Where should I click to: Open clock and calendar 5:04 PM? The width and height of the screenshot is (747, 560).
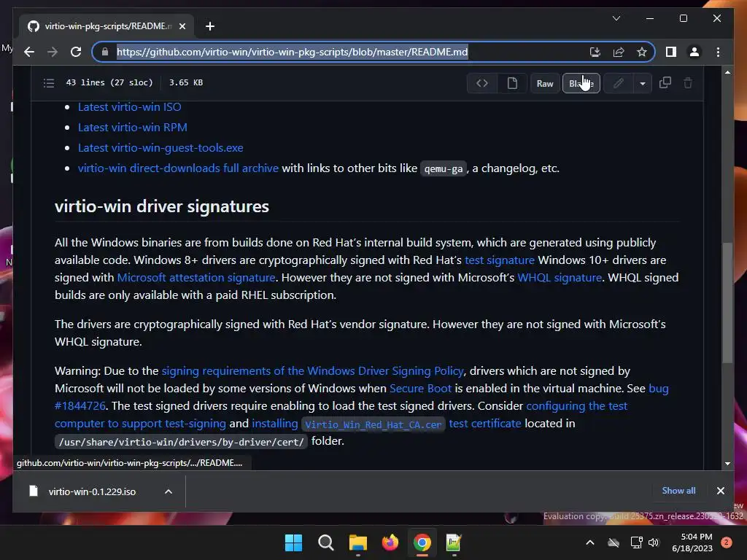pyautogui.click(x=692, y=542)
